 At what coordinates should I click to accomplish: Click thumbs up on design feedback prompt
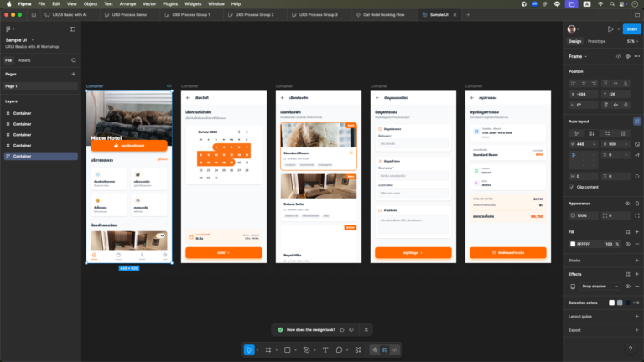pos(341,329)
